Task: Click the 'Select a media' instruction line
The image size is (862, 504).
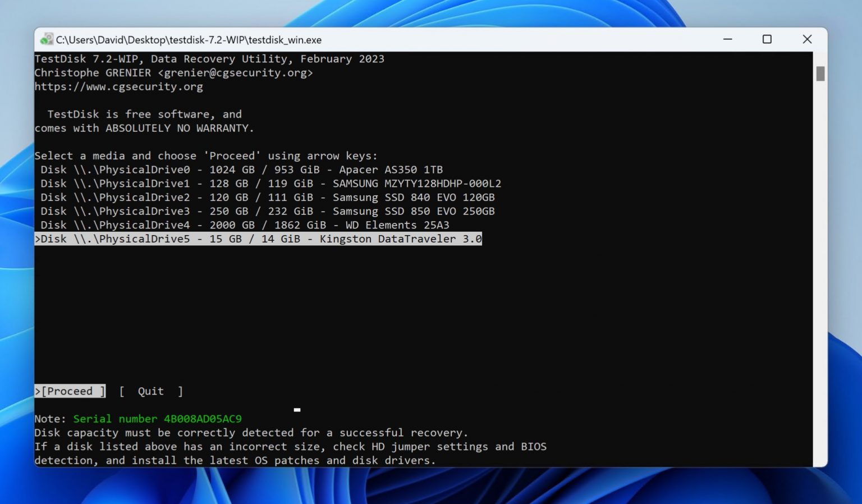Action: 205,155
